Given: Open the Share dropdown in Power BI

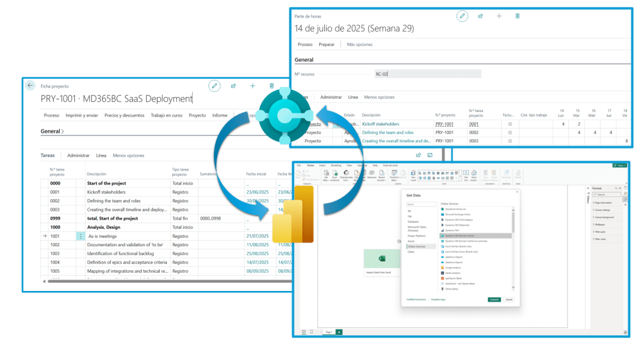Looking at the screenshot, I should pos(620,166).
